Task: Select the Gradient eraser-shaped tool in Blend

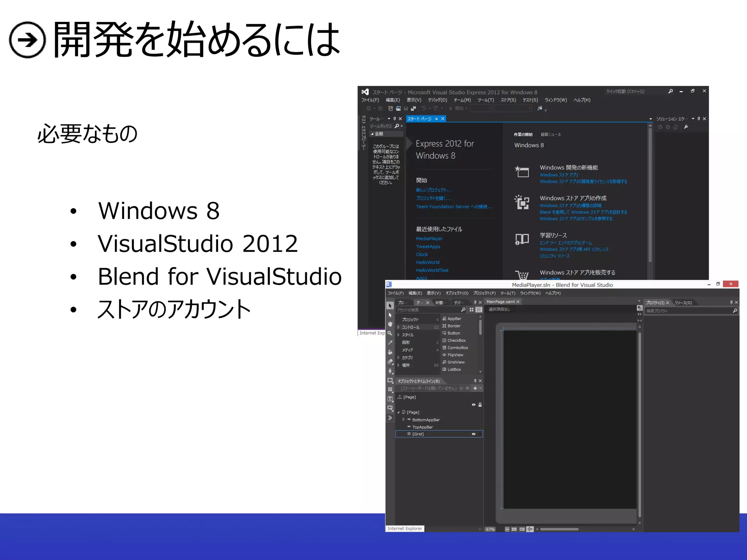Action: tap(390, 362)
